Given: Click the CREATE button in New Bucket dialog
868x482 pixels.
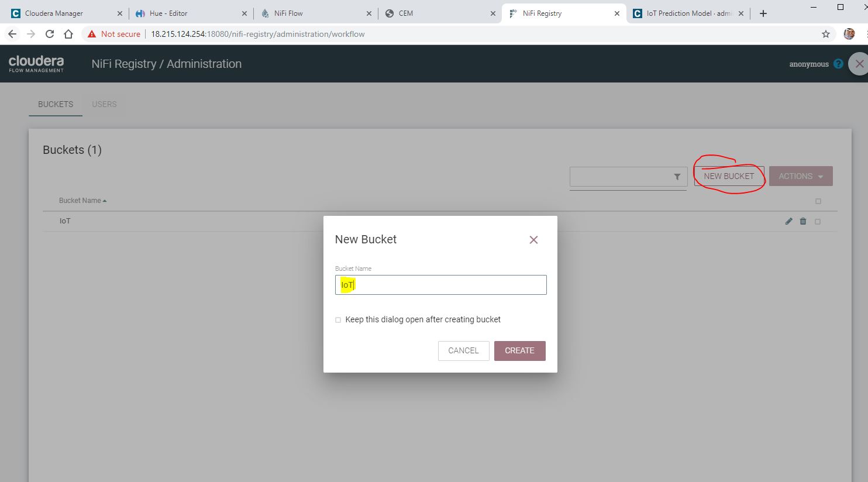Looking at the screenshot, I should click(x=519, y=350).
